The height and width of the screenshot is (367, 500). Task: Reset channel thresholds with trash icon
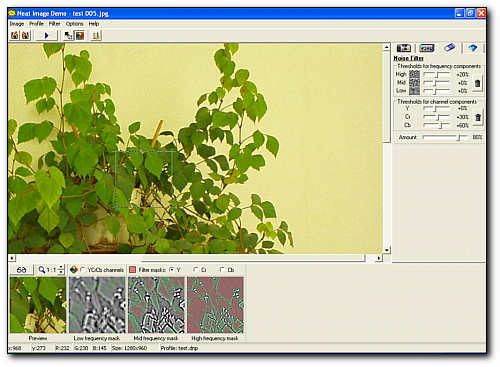coord(478,117)
